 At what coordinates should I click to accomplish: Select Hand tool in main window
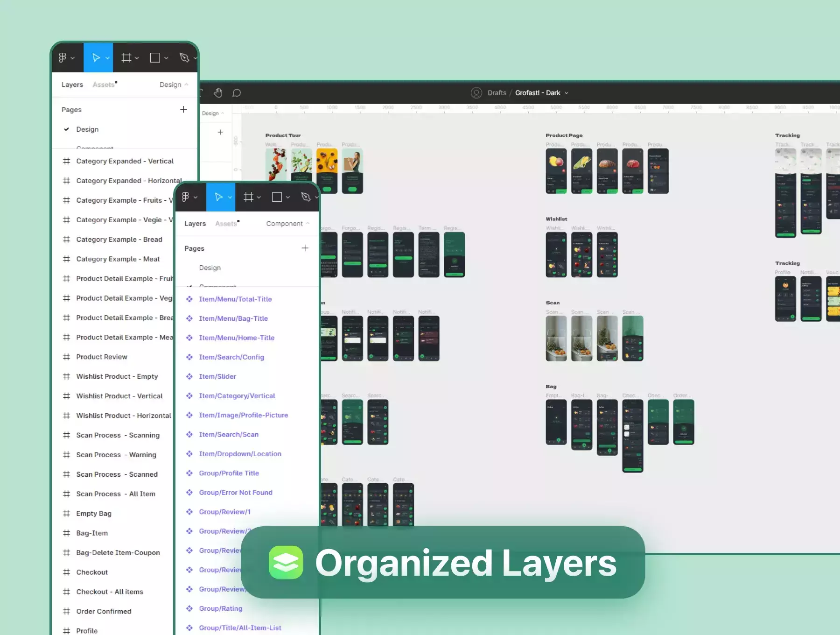click(x=218, y=92)
